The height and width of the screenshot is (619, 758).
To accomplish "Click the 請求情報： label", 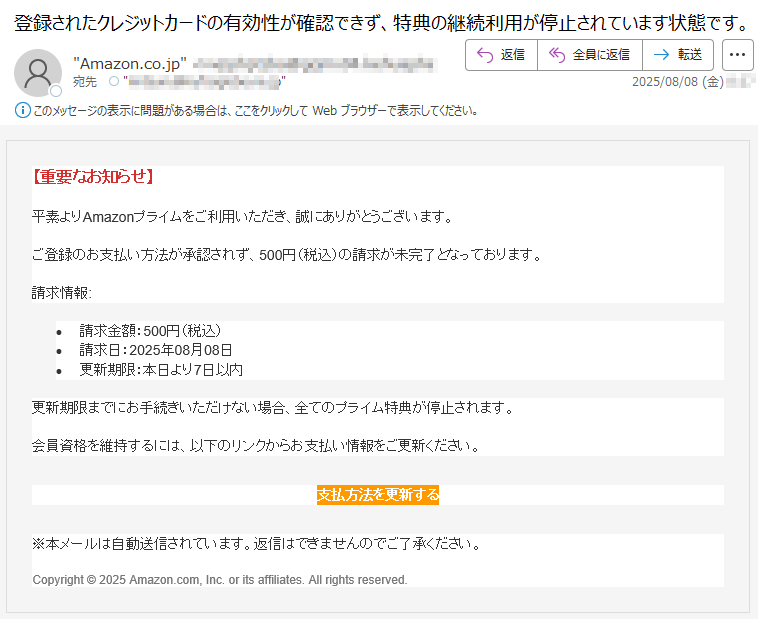I will coord(62,293).
